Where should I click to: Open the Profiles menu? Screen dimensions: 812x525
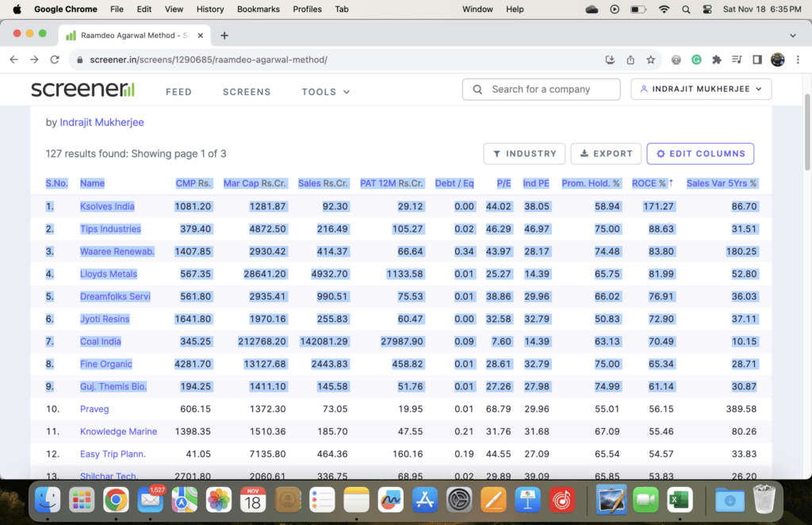(x=307, y=10)
